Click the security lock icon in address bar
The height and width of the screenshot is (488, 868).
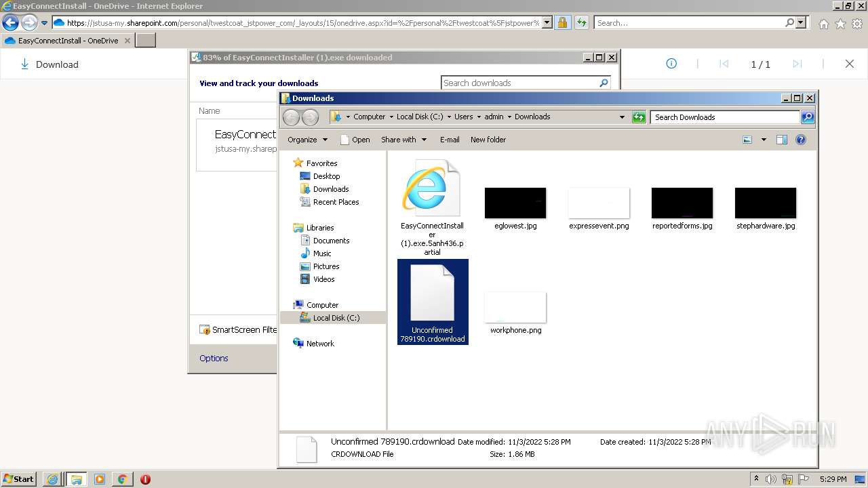click(x=562, y=23)
